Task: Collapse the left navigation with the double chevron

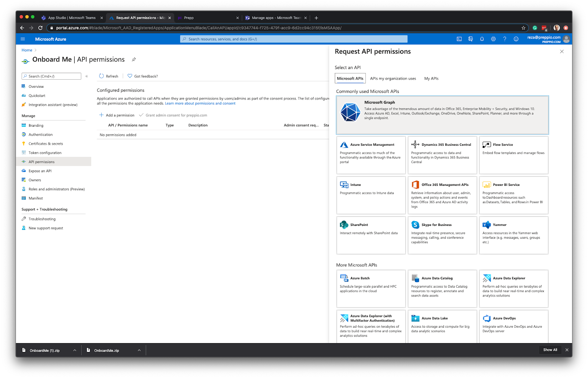Action: click(87, 76)
